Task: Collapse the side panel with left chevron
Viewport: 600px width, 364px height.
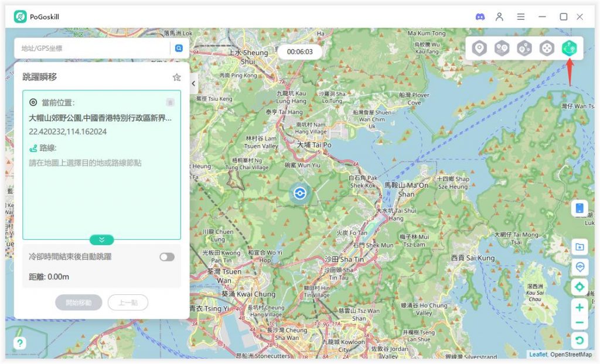Action: coord(193,84)
